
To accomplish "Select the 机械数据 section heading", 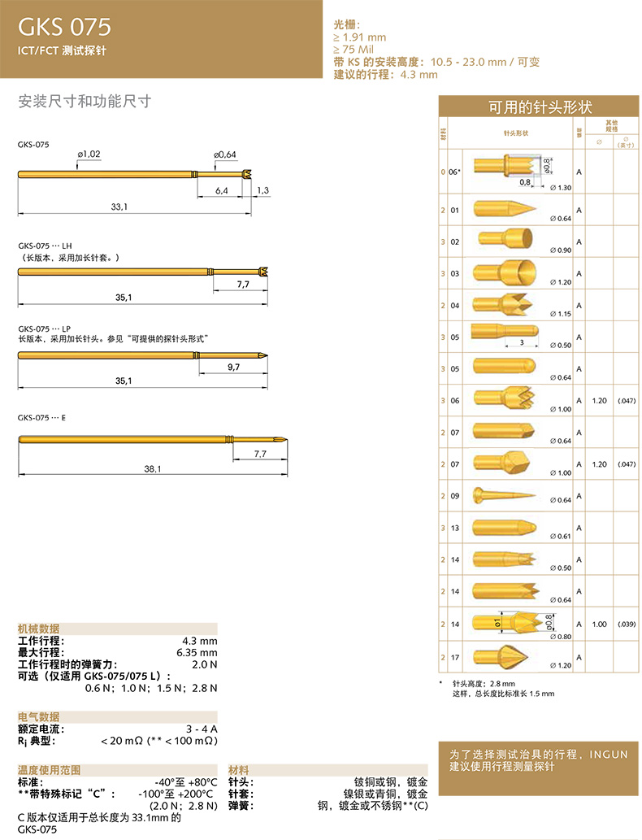I will click(x=39, y=629).
